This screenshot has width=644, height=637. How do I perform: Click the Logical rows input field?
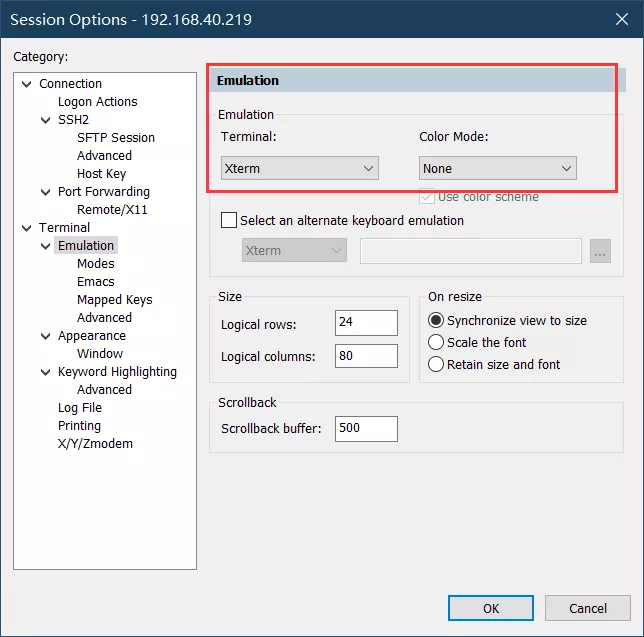coord(366,324)
